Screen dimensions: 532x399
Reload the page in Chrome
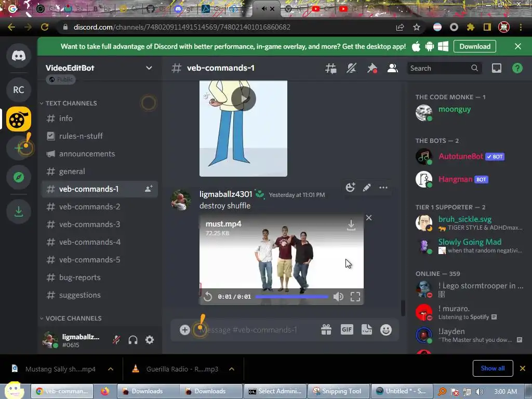coord(45,27)
